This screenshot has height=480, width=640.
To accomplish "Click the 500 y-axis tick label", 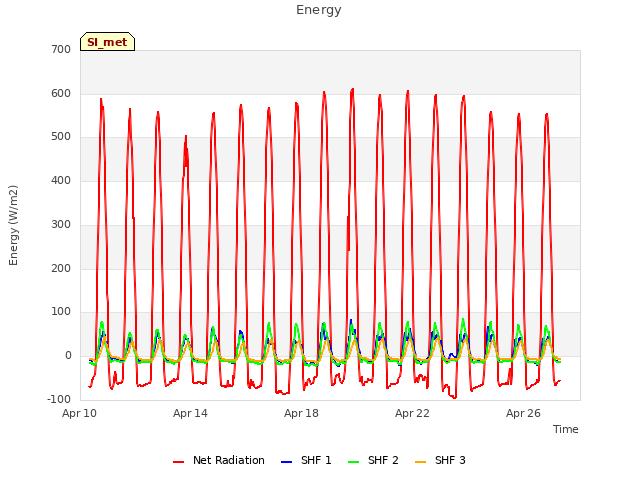I will [x=61, y=137].
